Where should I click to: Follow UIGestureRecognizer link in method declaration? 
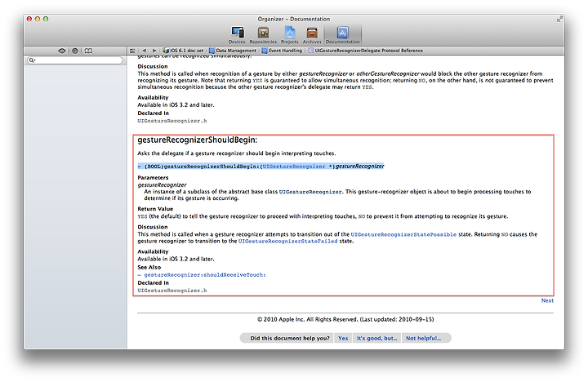294,167
